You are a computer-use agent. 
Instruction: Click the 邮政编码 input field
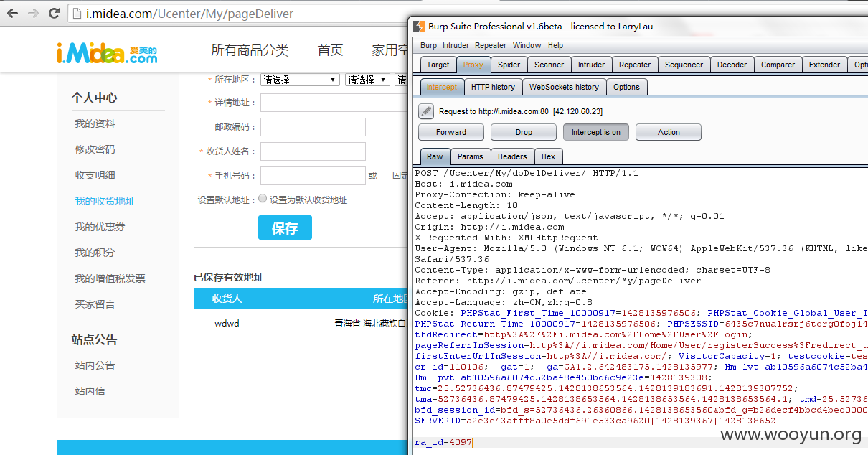(313, 127)
